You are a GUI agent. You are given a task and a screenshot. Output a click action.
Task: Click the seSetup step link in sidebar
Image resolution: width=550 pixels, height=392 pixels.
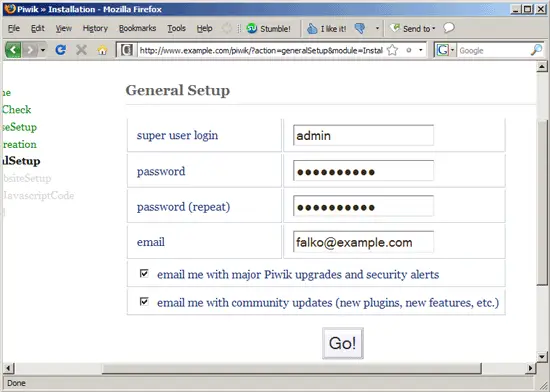pos(19,127)
